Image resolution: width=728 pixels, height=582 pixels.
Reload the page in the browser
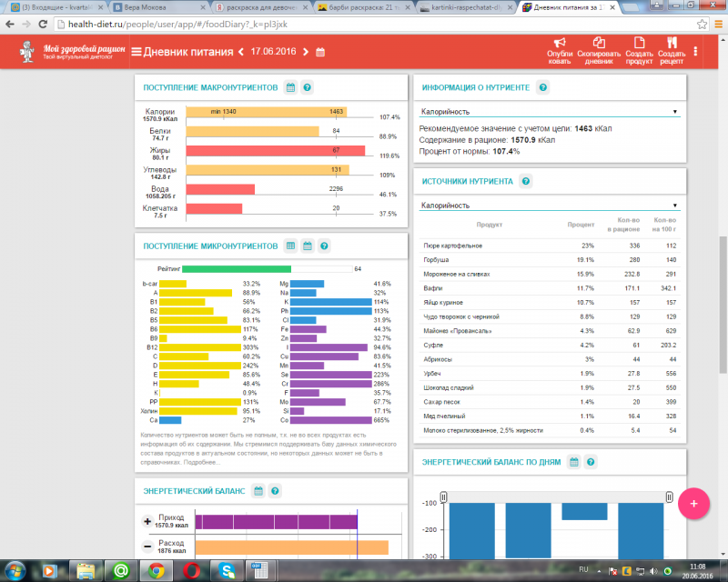coord(43,25)
